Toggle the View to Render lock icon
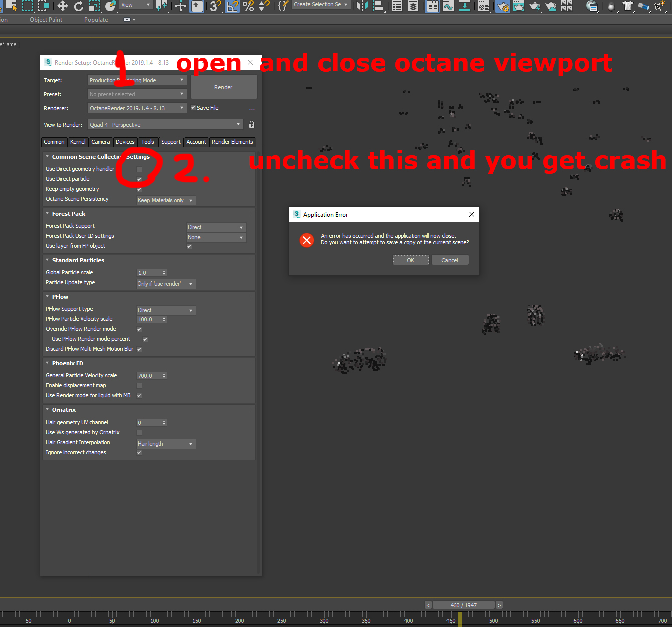This screenshot has width=672, height=627. click(x=252, y=124)
